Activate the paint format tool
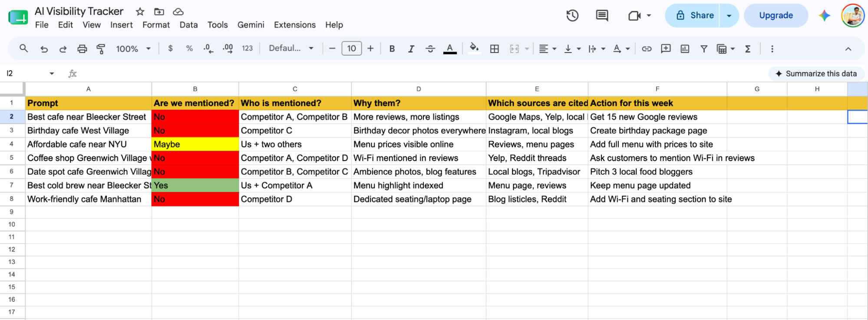The height and width of the screenshot is (320, 868). point(101,49)
